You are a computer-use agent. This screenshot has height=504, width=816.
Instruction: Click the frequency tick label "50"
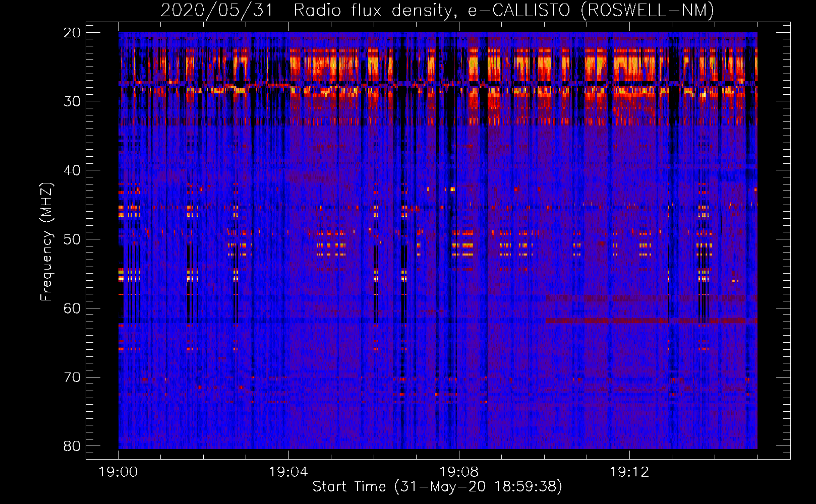(x=73, y=239)
